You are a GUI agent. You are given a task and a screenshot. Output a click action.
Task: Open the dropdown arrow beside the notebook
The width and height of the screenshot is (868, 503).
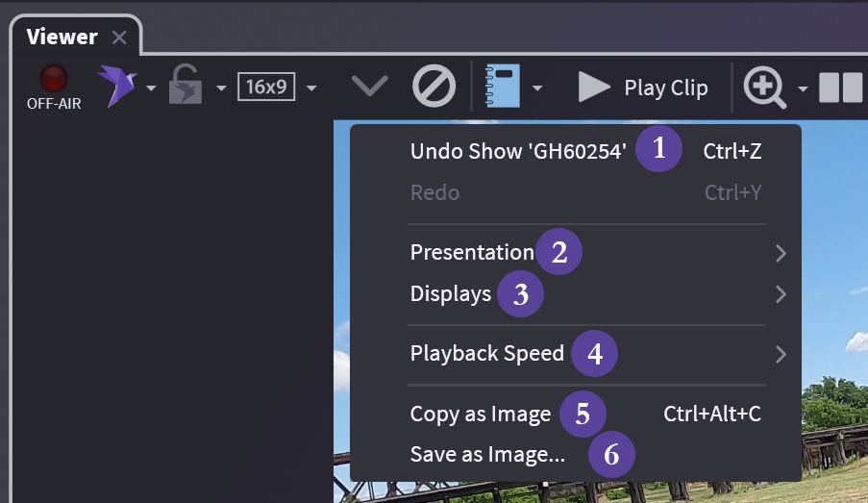(x=537, y=89)
